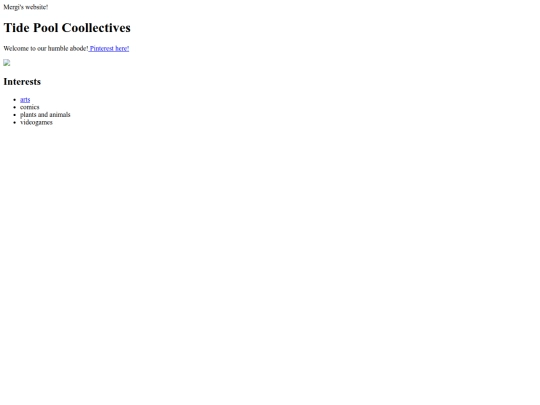Viewport: 540px width, 405px height.
Task: Click the word 'Pool' in the heading
Action: 46,28
